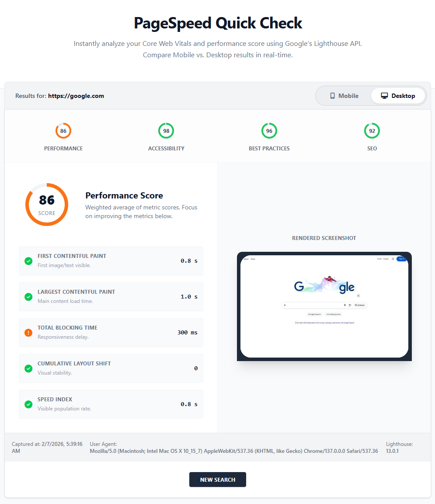This screenshot has width=435, height=504.
Task: Click the PERFORMANCE category label
Action: (x=63, y=149)
